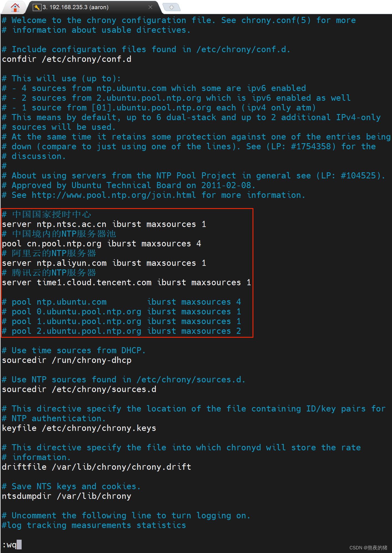
Task: Click the http://www.pool.ntp.org/join.html URL
Action: (x=114, y=195)
